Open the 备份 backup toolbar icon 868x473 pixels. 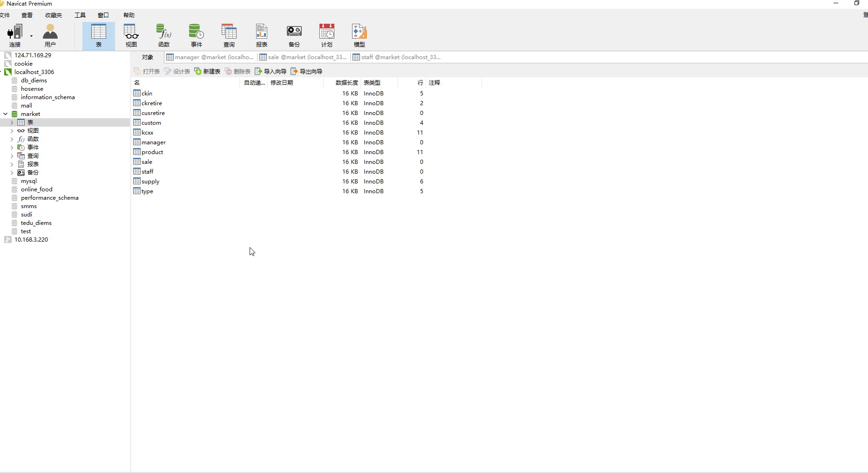tap(294, 35)
